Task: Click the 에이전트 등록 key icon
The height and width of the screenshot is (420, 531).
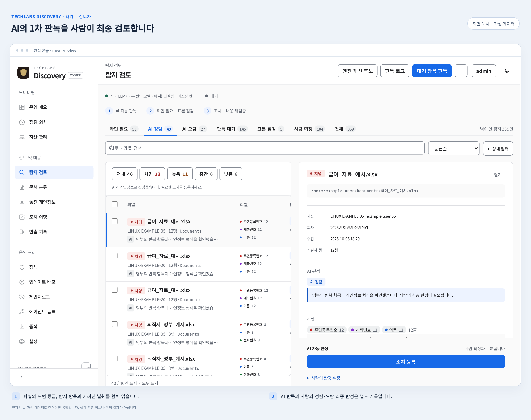Action: point(22,312)
